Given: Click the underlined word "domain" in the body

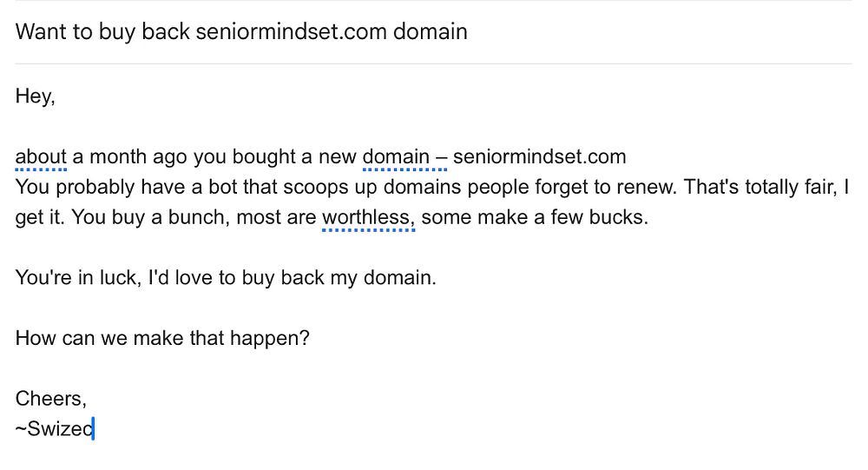Looking at the screenshot, I should (397, 157).
